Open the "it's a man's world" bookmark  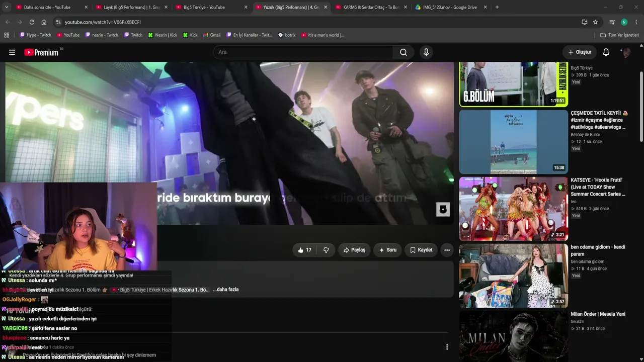click(x=323, y=35)
